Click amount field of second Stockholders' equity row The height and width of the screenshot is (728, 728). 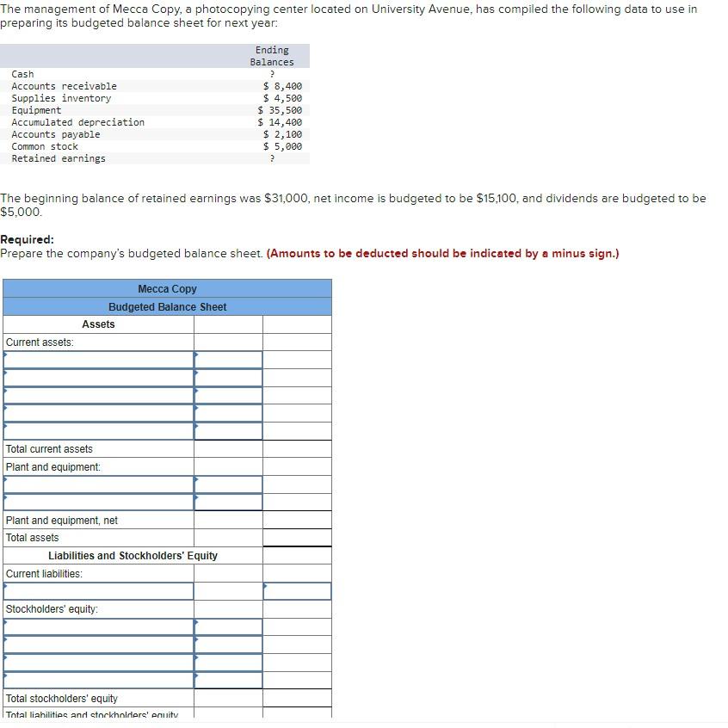(x=228, y=645)
